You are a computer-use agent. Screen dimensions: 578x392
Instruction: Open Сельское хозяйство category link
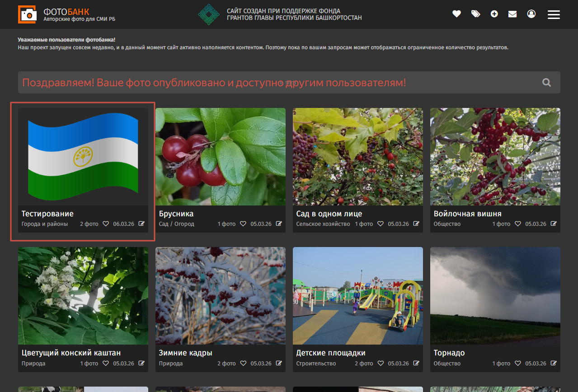tap(323, 224)
